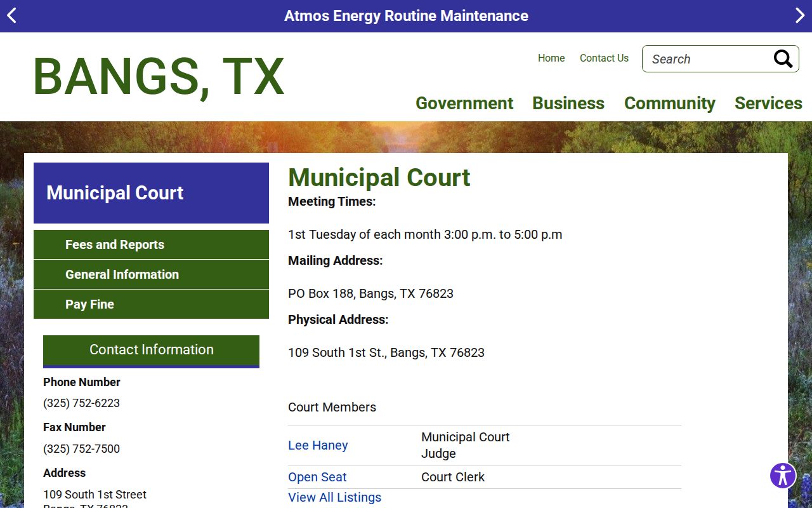Open the Government menu
The image size is (812, 508).
464,103
